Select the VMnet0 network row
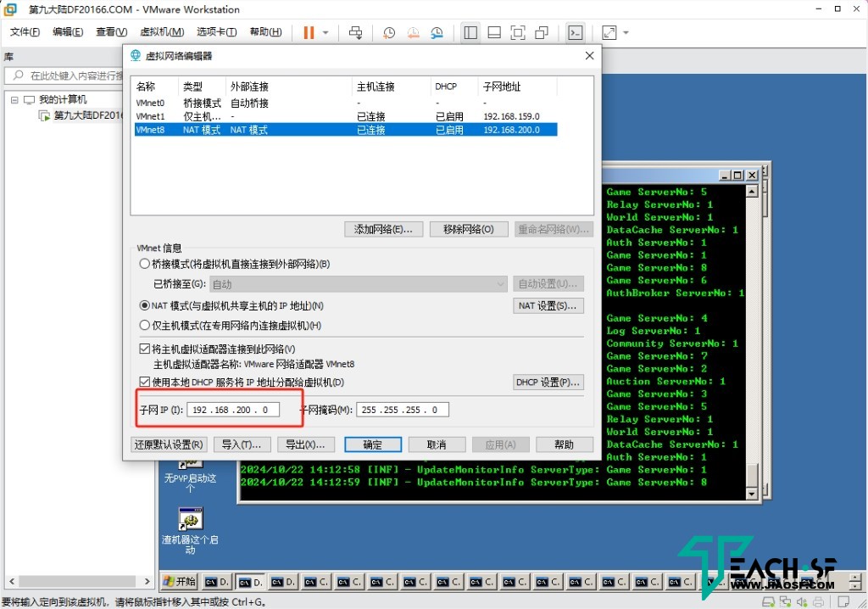 [346, 103]
